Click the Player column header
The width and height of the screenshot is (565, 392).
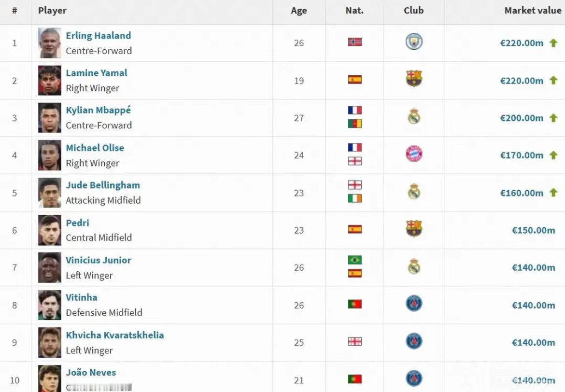tap(52, 11)
